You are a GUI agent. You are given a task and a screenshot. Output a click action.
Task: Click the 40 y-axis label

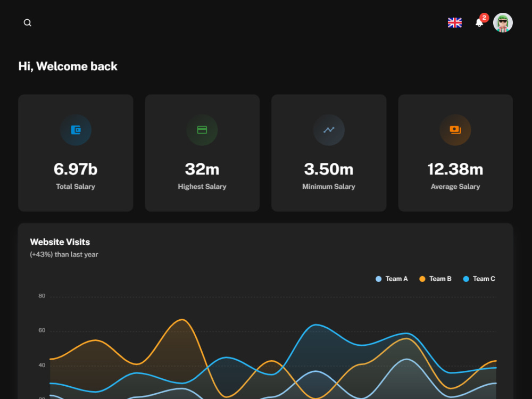(x=41, y=365)
